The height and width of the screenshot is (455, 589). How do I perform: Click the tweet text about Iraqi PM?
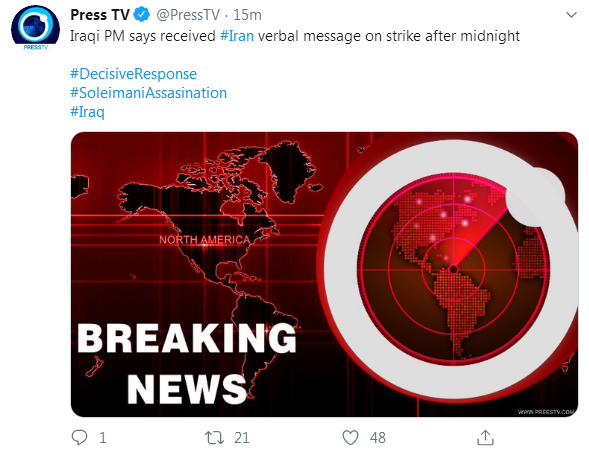point(295,36)
